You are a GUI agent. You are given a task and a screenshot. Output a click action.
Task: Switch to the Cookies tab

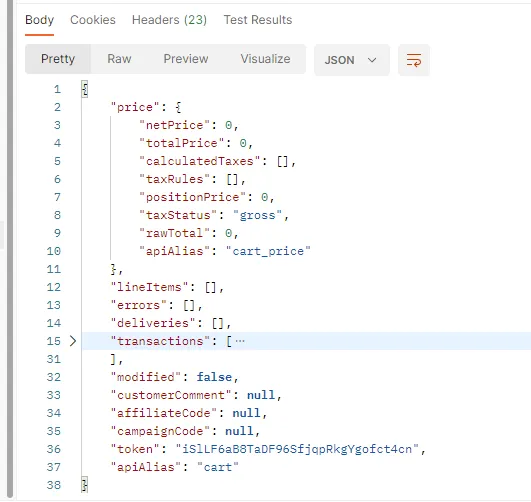click(93, 20)
